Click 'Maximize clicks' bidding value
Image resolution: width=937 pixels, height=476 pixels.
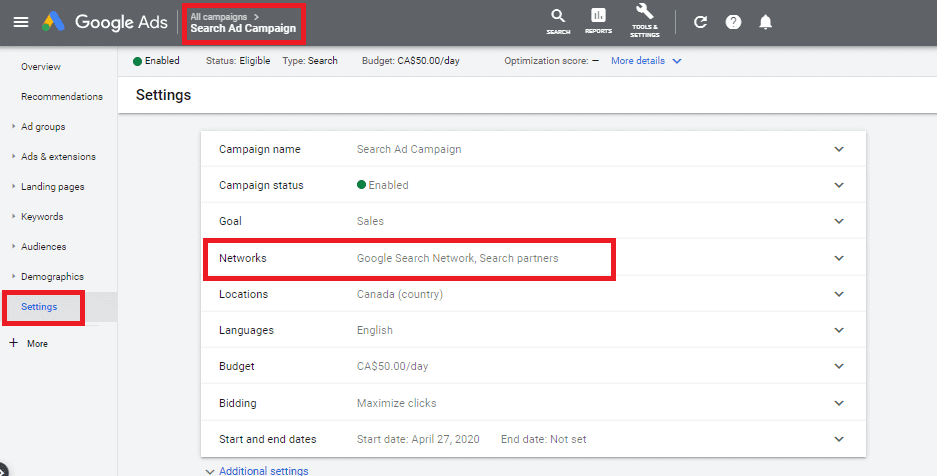(x=396, y=403)
